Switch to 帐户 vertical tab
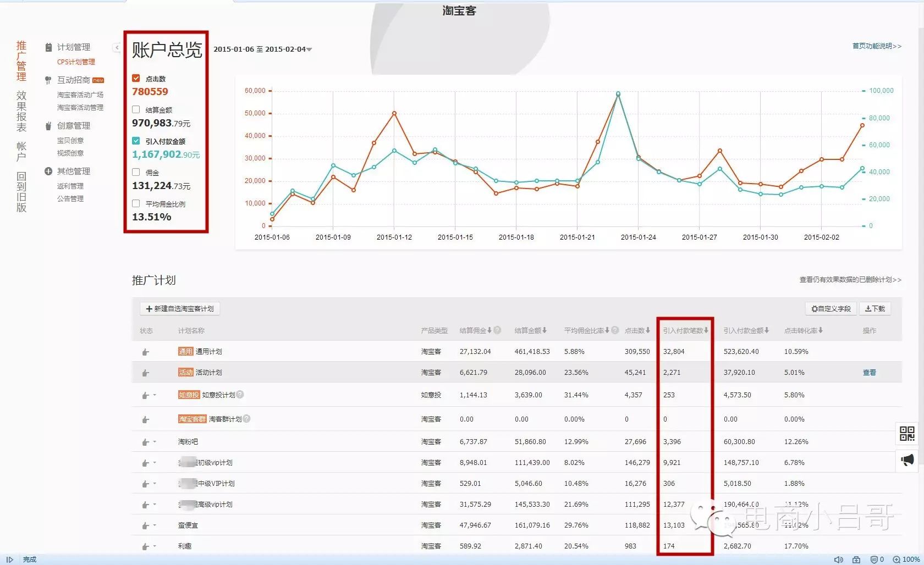924x565 pixels. pyautogui.click(x=21, y=152)
